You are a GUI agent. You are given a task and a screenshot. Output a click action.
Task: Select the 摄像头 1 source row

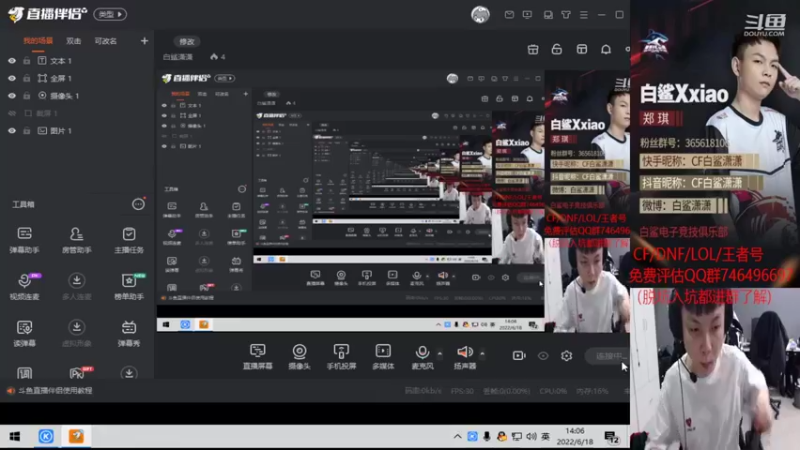tap(77, 95)
